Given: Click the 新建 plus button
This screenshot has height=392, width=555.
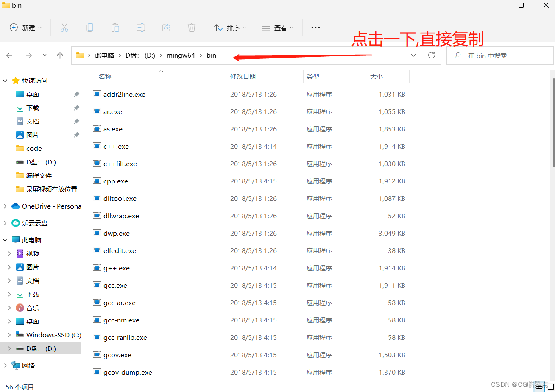Looking at the screenshot, I should (25, 28).
